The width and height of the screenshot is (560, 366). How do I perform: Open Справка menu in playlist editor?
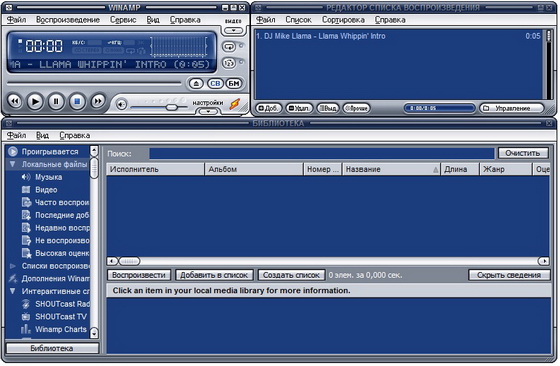click(x=390, y=20)
